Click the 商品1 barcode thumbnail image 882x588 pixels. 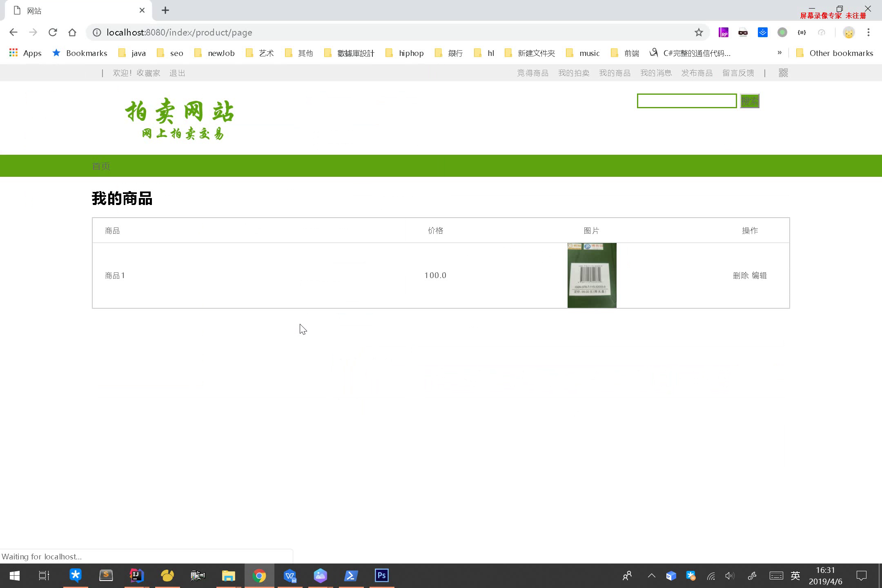[x=592, y=275]
